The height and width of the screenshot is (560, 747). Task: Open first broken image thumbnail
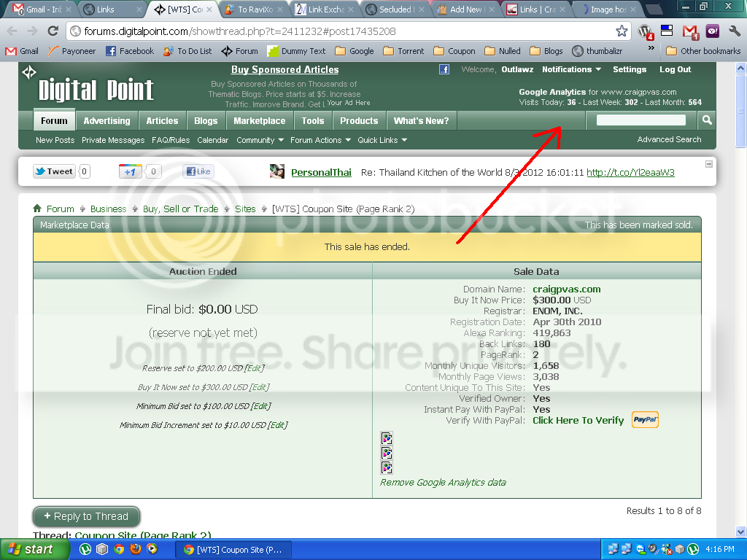pos(387,437)
